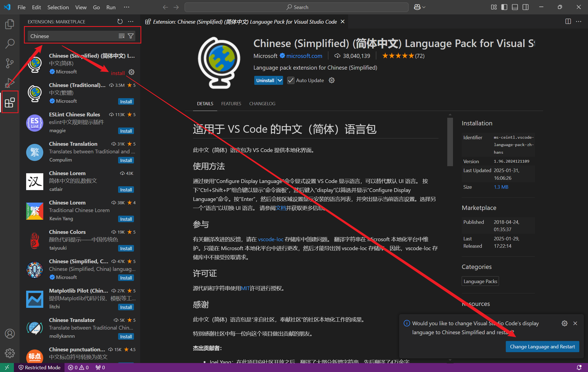588x372 pixels.
Task: Click the five-star rating (72)
Action: point(403,56)
